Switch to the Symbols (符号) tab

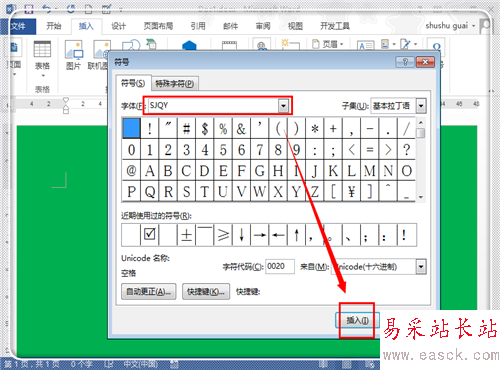coord(133,83)
